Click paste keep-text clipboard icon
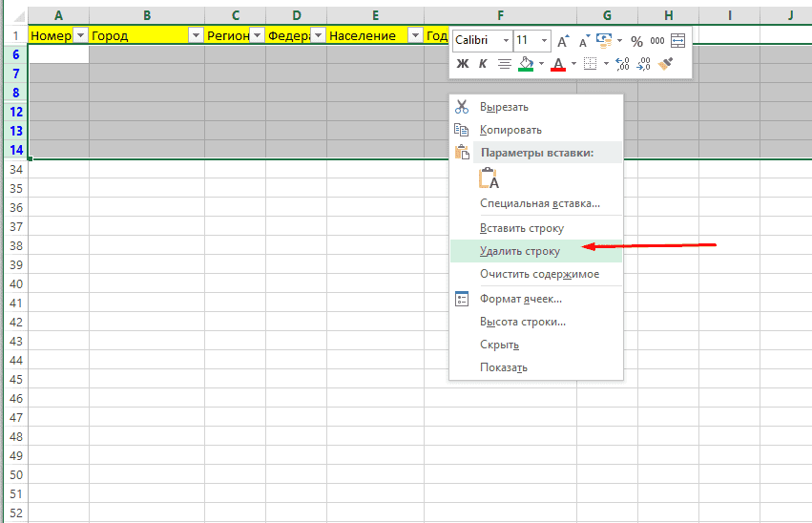 pyautogui.click(x=489, y=178)
